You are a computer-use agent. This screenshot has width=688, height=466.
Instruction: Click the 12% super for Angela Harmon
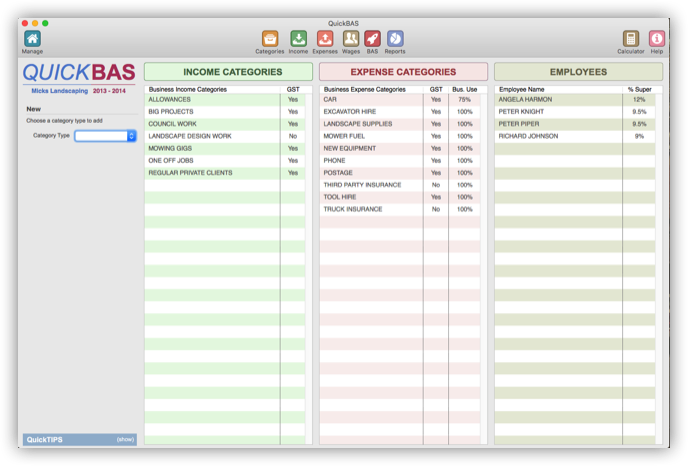[639, 100]
